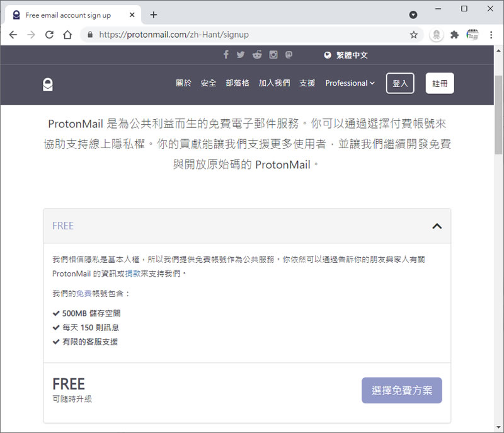Follow the 免費 link in plan description

point(84,294)
